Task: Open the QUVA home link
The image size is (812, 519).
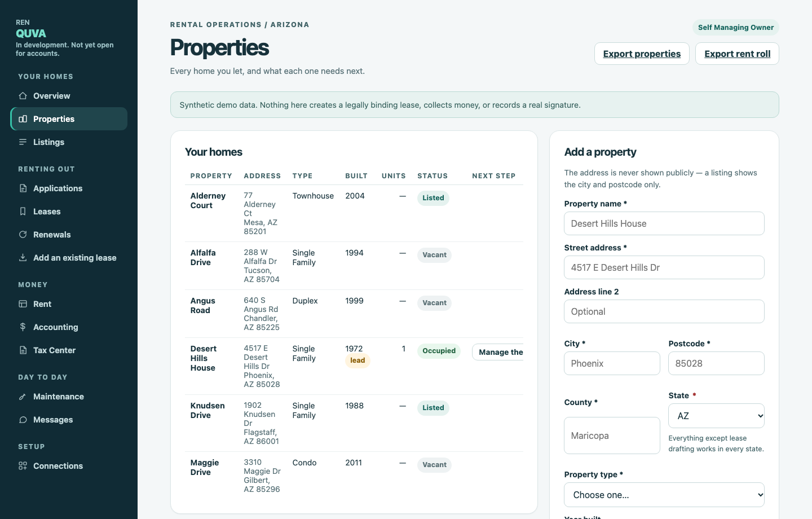Action: 31,33
